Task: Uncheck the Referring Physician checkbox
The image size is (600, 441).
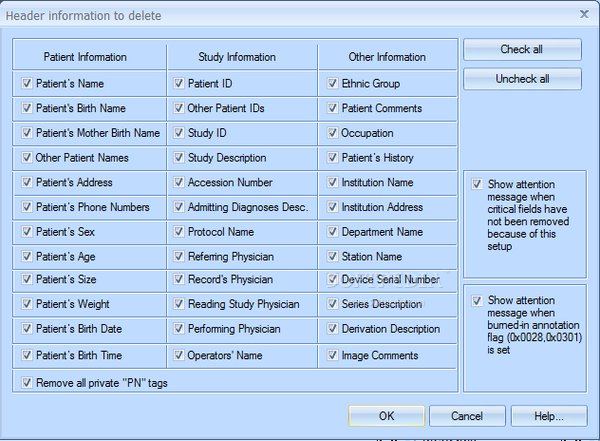Action: tap(179, 256)
